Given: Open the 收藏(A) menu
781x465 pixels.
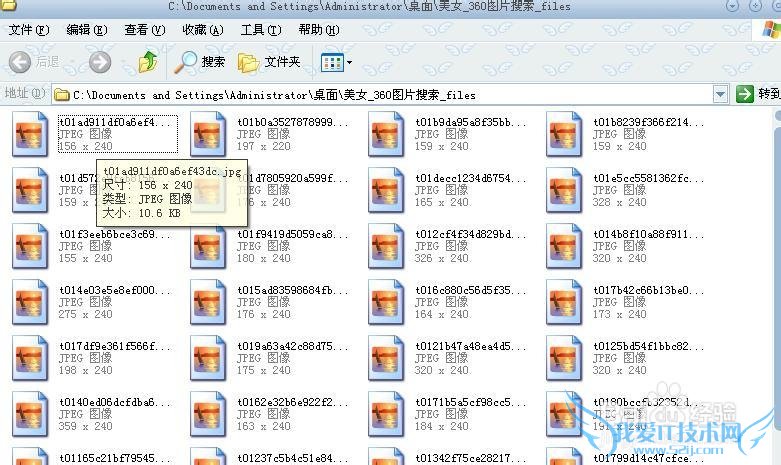Looking at the screenshot, I should click(x=203, y=30).
